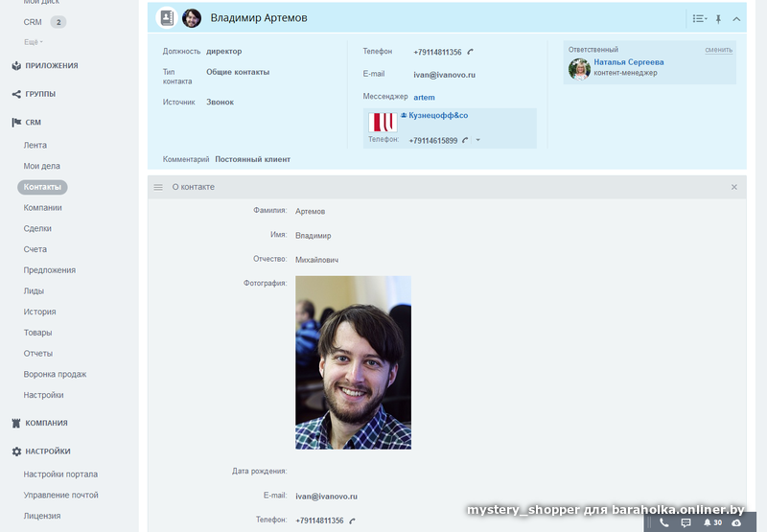Click the Фамилия value Артемов
Screen dimensions: 767x532
pyautogui.click(x=310, y=211)
